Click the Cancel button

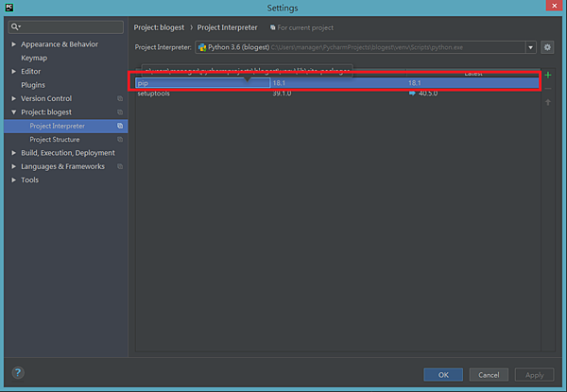(489, 375)
